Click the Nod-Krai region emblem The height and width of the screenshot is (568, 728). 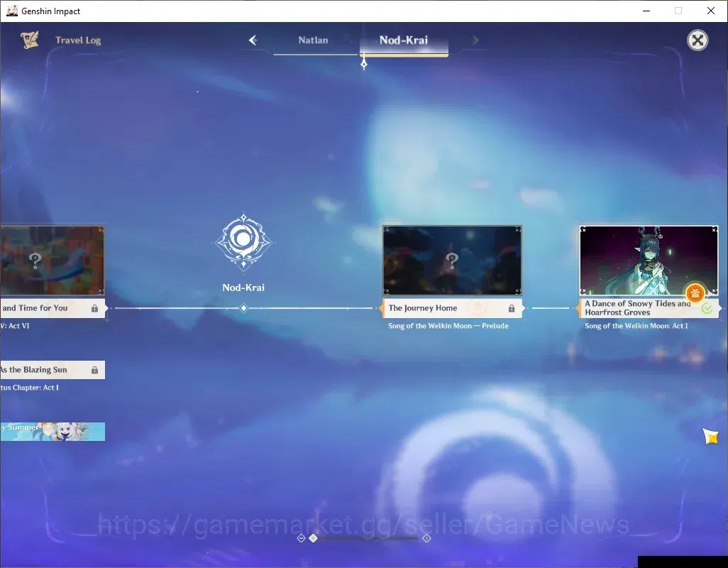[243, 242]
